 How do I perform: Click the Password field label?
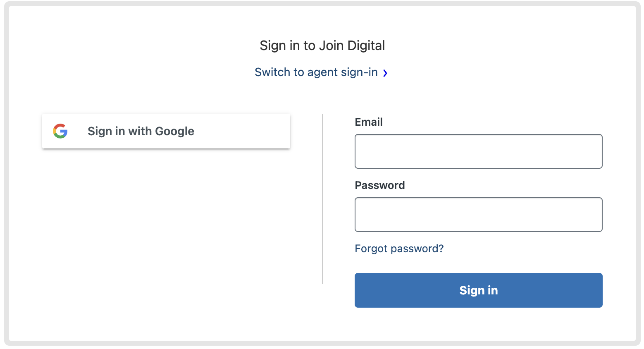coord(380,185)
